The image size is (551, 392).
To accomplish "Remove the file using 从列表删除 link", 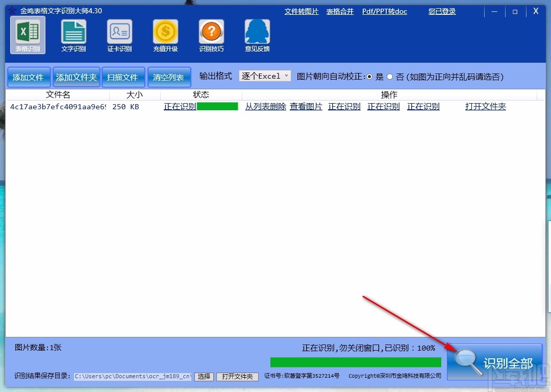I will tap(265, 107).
